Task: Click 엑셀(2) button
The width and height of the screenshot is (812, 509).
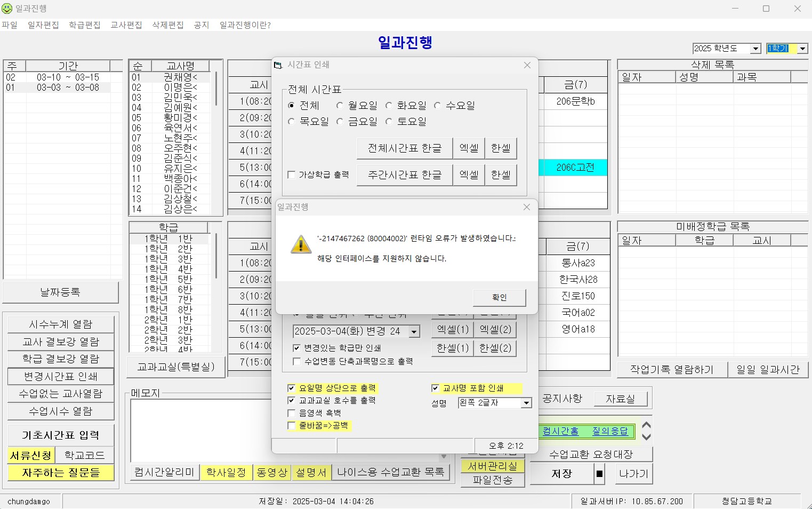Action: pos(495,330)
